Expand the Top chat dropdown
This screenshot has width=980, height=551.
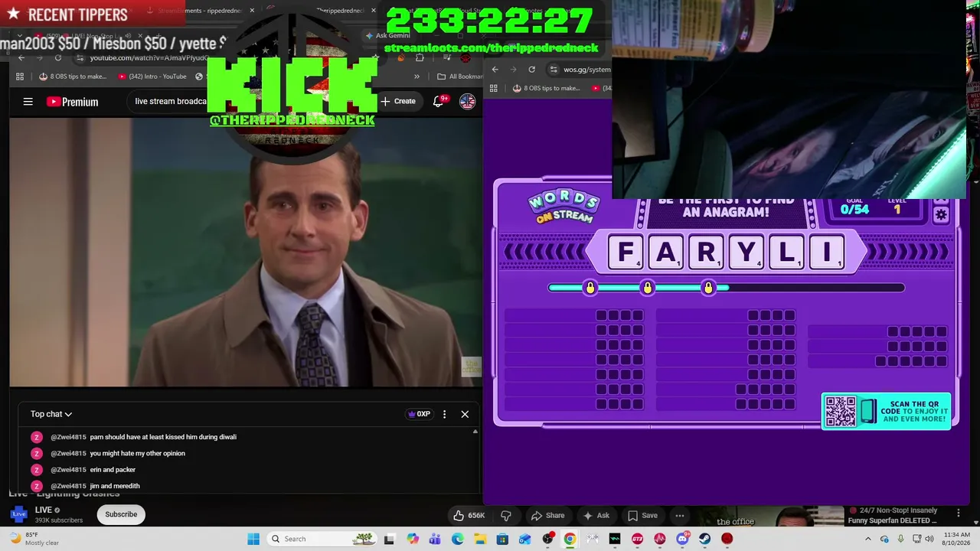[x=51, y=414]
